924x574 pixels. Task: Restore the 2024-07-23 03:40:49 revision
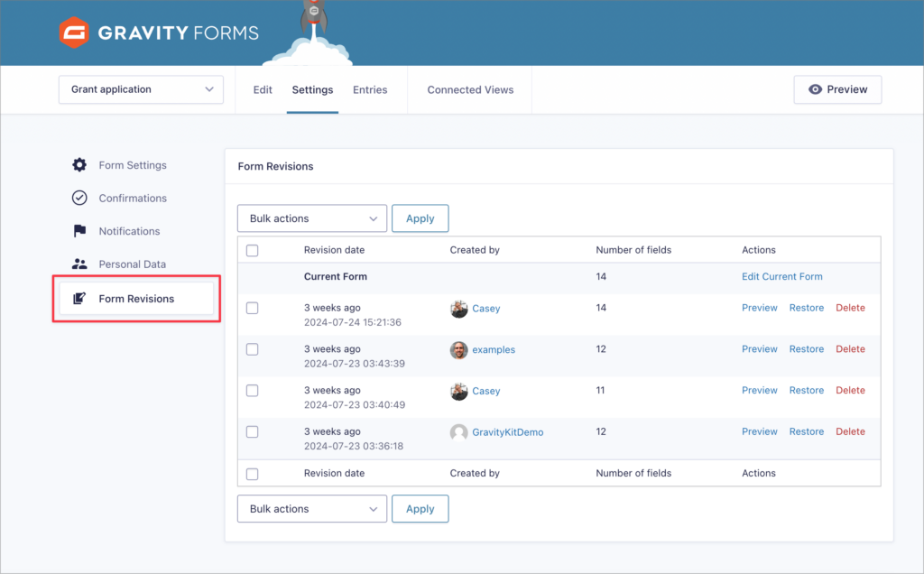(x=807, y=390)
